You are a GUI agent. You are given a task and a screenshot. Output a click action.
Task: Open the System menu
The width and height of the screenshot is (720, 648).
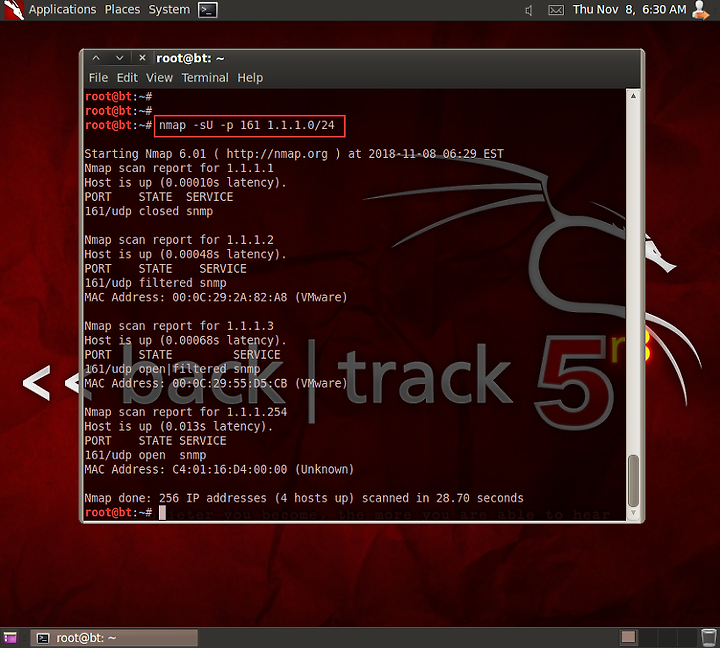coord(169,9)
